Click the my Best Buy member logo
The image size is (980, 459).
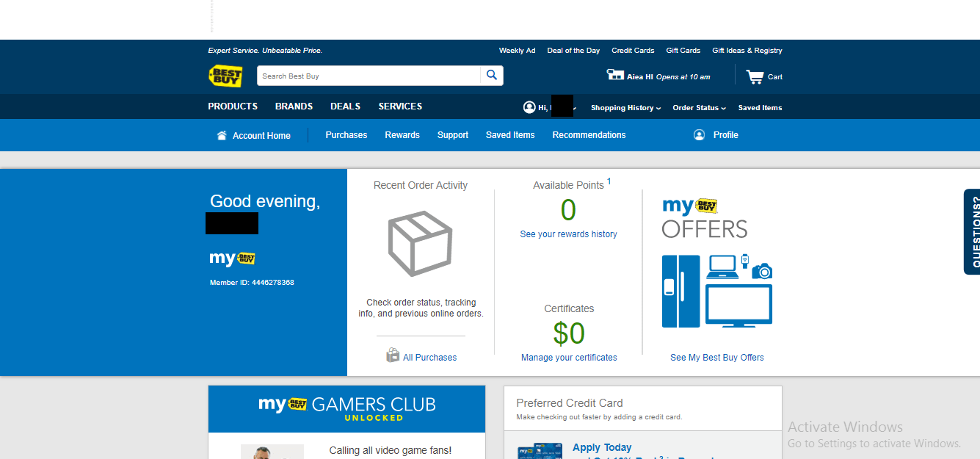tap(233, 258)
